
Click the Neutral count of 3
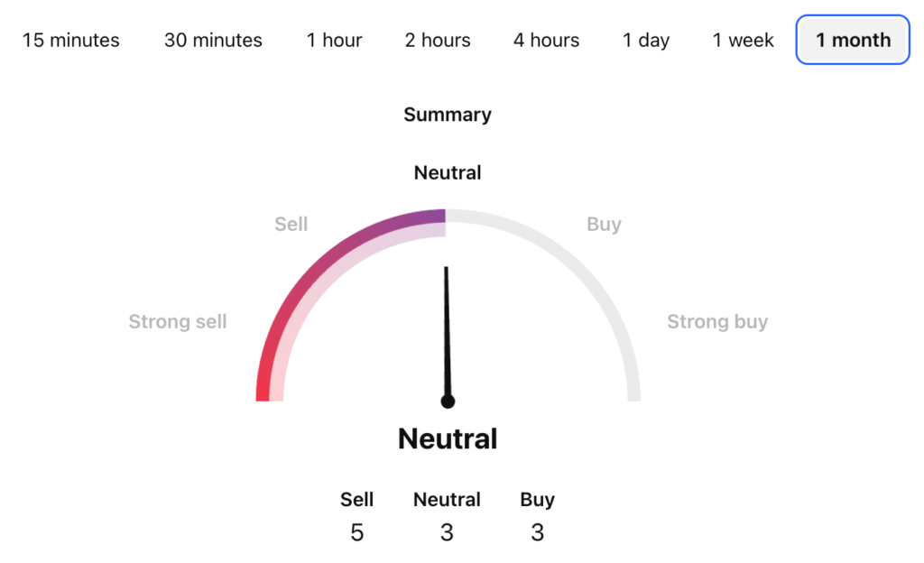(447, 532)
